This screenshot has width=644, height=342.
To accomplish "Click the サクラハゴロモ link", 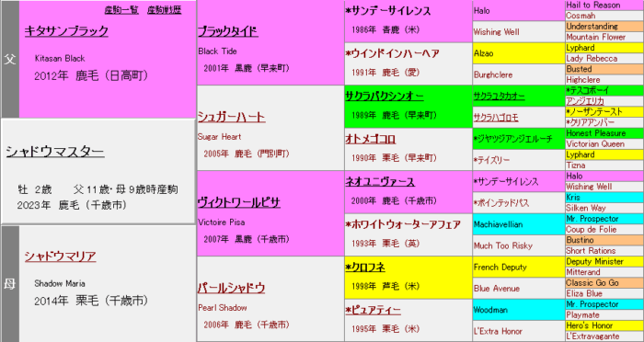I will (x=496, y=118).
